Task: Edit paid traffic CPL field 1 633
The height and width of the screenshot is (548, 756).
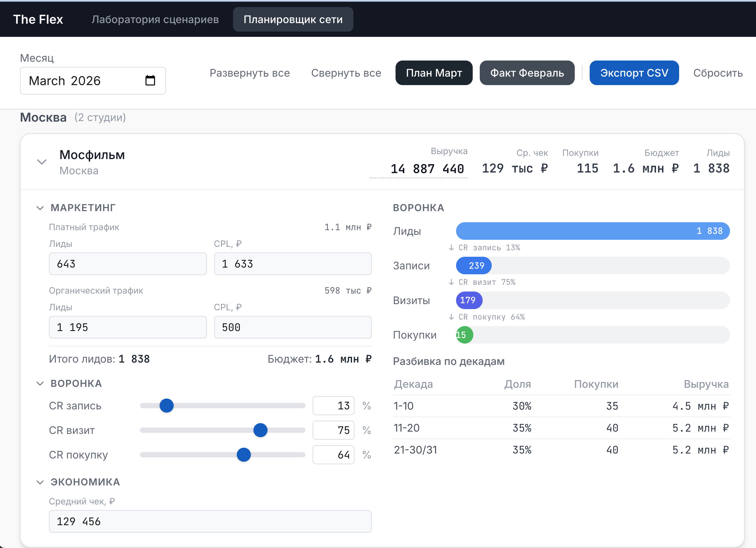Action: (x=293, y=264)
